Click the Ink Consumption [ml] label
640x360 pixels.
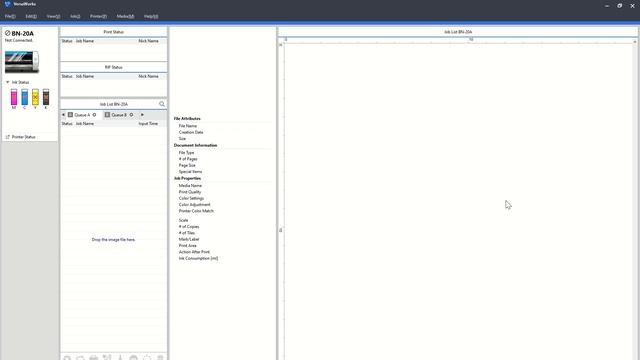(x=198, y=258)
